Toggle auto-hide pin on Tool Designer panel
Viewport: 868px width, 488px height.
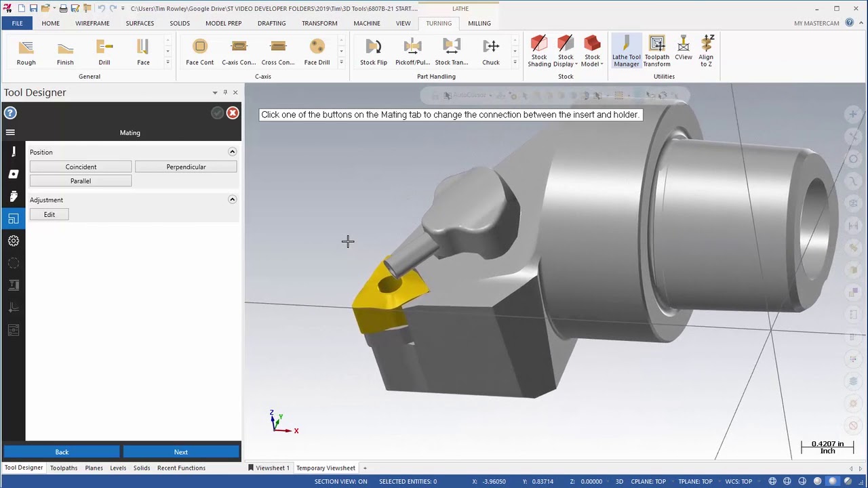coord(225,92)
